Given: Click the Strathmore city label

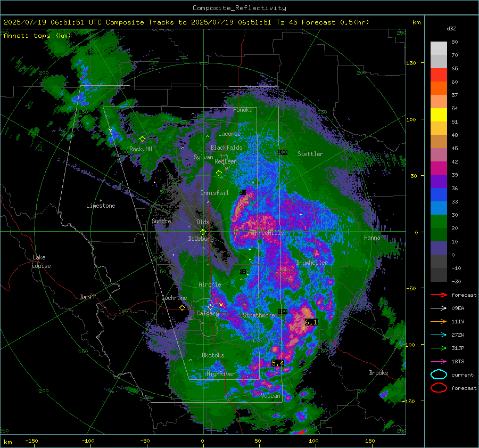Looking at the screenshot, I should [x=259, y=315].
